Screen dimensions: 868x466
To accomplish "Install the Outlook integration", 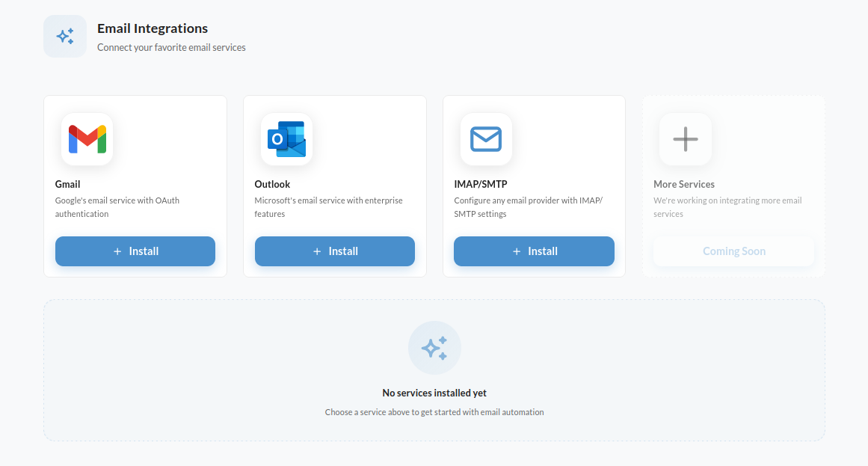I will tap(334, 251).
